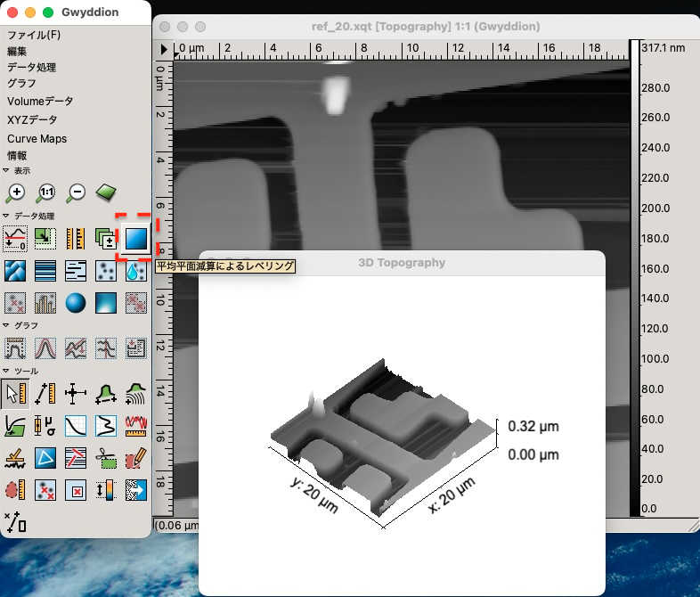Click the watershed grain marking droplet icon
700x597 pixels.
click(136, 271)
